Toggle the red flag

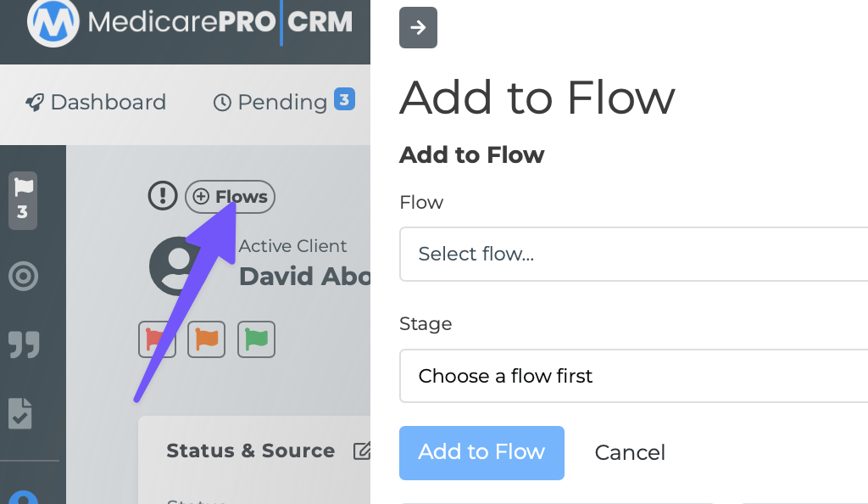tap(157, 340)
